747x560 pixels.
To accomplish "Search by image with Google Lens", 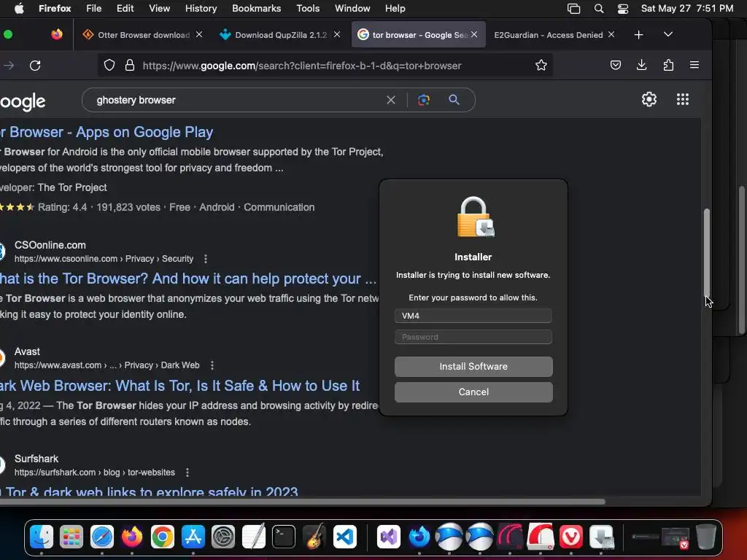I will coord(424,100).
